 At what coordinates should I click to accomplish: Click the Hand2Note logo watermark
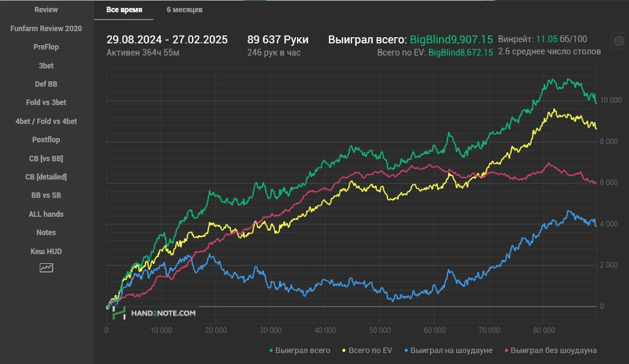coord(155,313)
